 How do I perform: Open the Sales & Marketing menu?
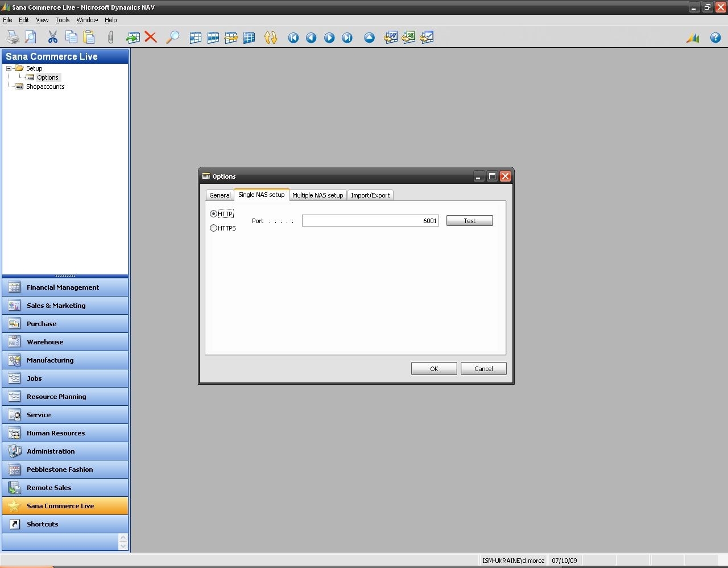tap(65, 306)
